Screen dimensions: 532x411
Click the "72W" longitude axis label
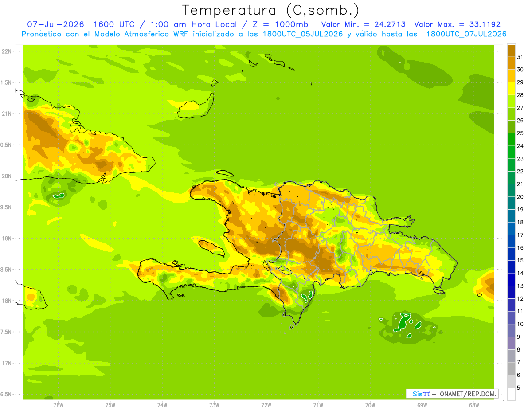coord(266,405)
